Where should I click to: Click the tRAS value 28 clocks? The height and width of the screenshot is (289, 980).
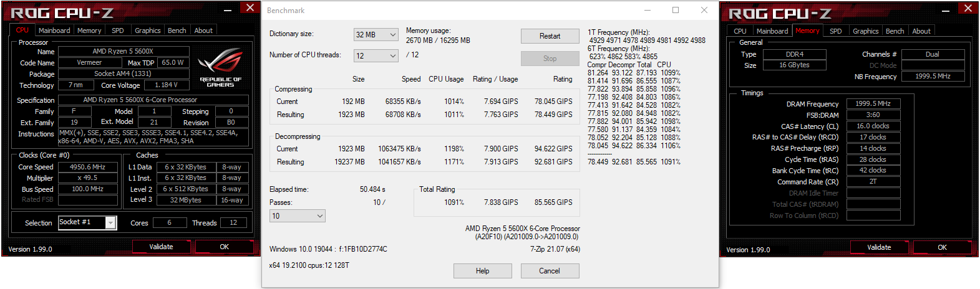873,159
